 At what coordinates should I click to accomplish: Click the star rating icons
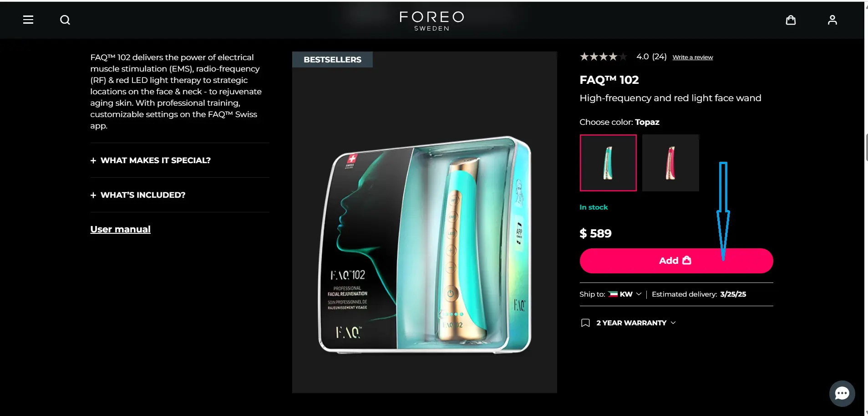[604, 56]
